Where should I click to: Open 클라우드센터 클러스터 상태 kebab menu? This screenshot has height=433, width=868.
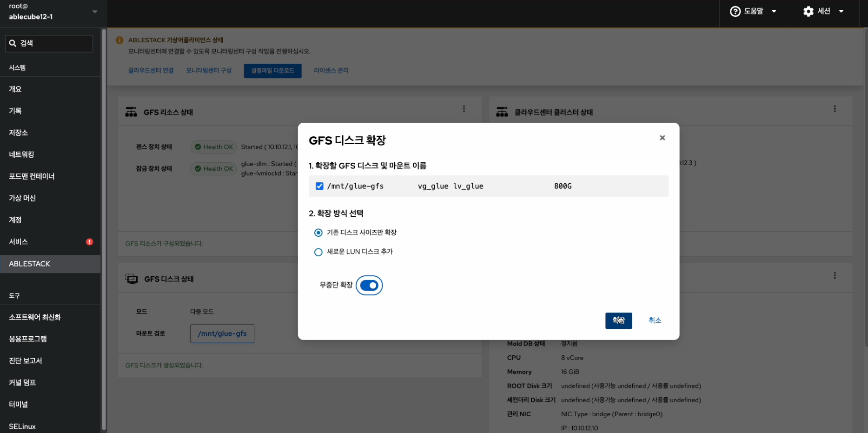click(x=835, y=109)
